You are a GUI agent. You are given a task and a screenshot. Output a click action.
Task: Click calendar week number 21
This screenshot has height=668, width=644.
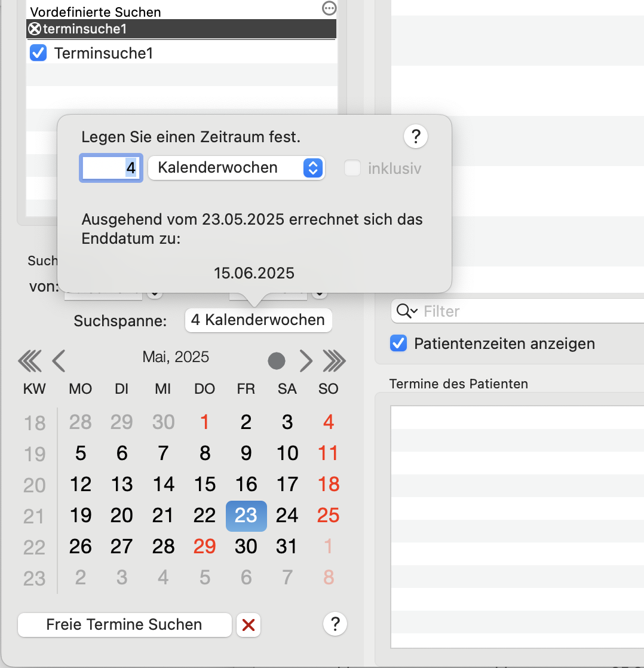click(x=33, y=516)
